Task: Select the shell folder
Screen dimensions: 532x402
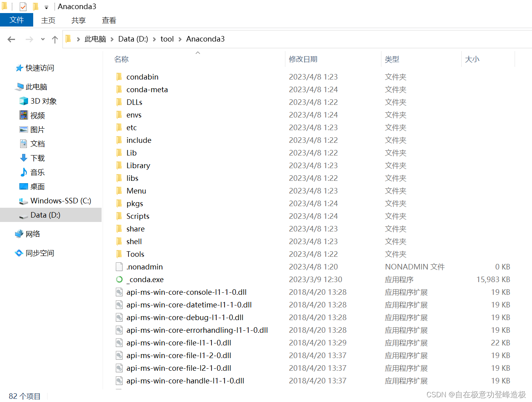Action: [x=134, y=241]
